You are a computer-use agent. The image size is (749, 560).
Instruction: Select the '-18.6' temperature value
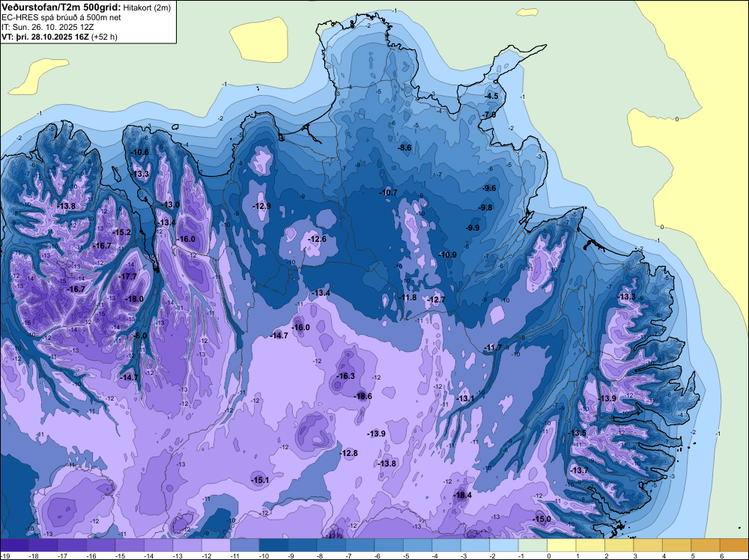tap(363, 396)
